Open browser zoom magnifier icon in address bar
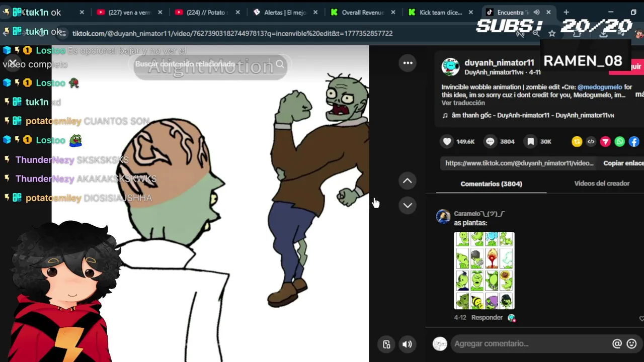 (536, 33)
